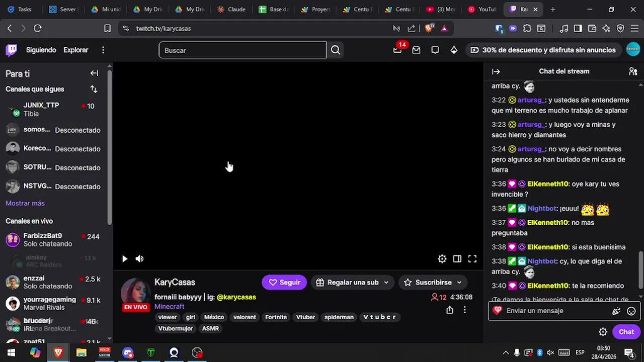Click chat identity heart badge
This screenshot has height=362, width=644.
[498, 311]
